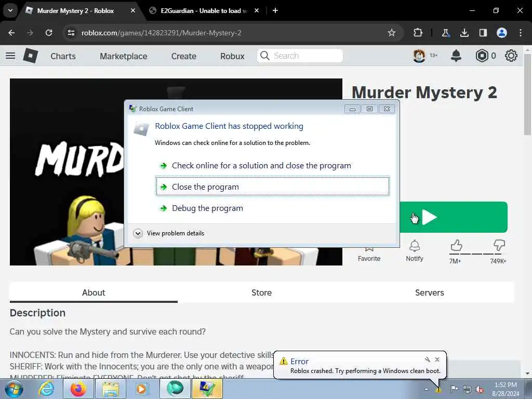Open Chrome Labs flask icon
The width and height of the screenshot is (532, 399).
(445, 33)
